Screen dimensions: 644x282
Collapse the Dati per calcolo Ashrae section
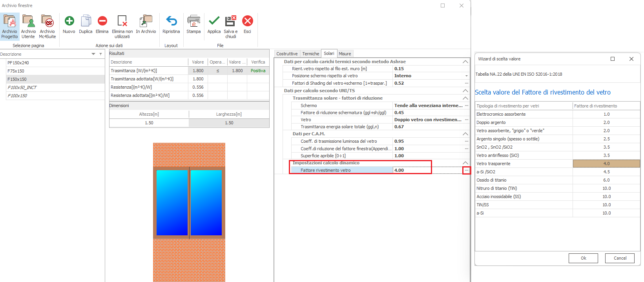[465, 62]
